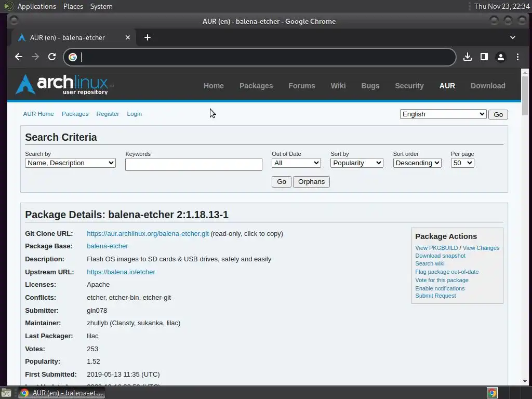Screen dimensions: 532x399
Task: Open the balena-etcher Package Base link
Action: coord(107,246)
